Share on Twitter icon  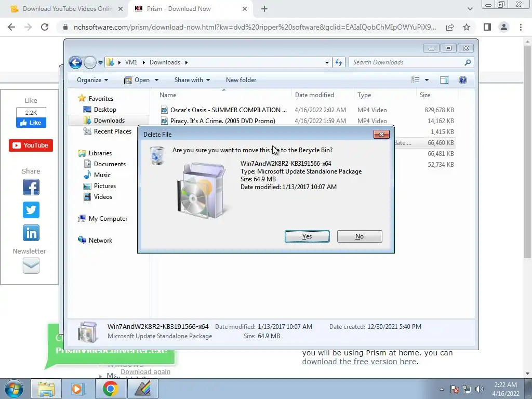31,210
